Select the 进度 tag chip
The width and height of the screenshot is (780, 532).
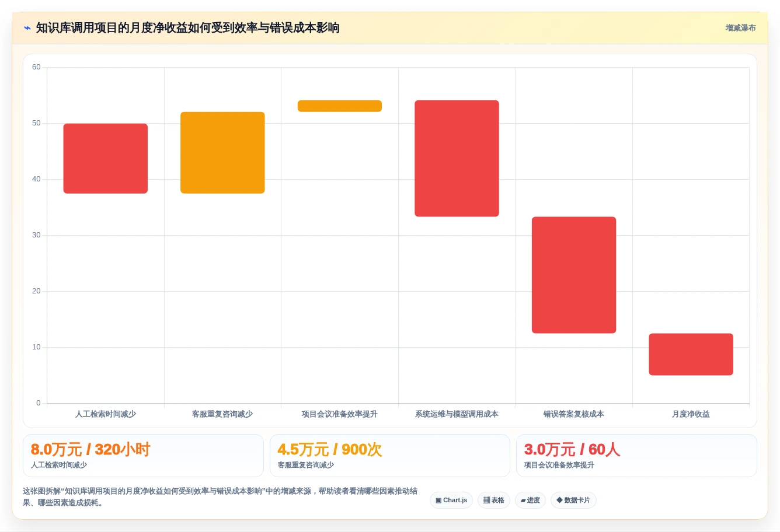point(530,501)
